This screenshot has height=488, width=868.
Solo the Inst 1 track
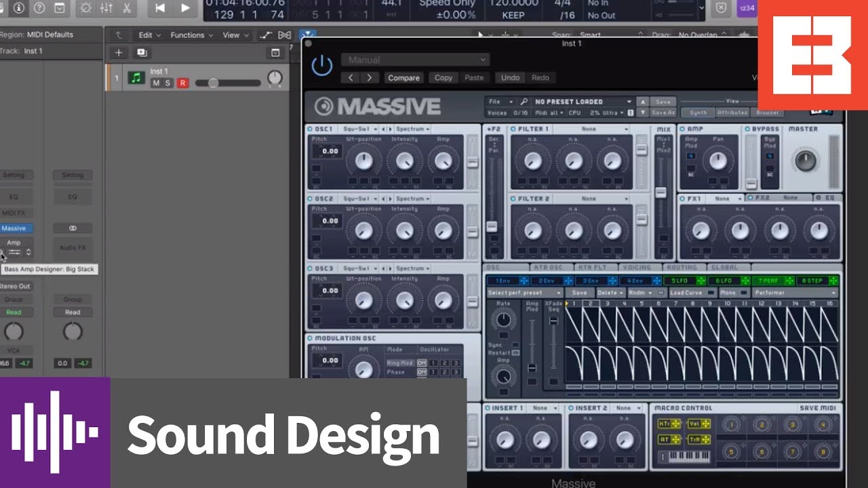click(168, 83)
